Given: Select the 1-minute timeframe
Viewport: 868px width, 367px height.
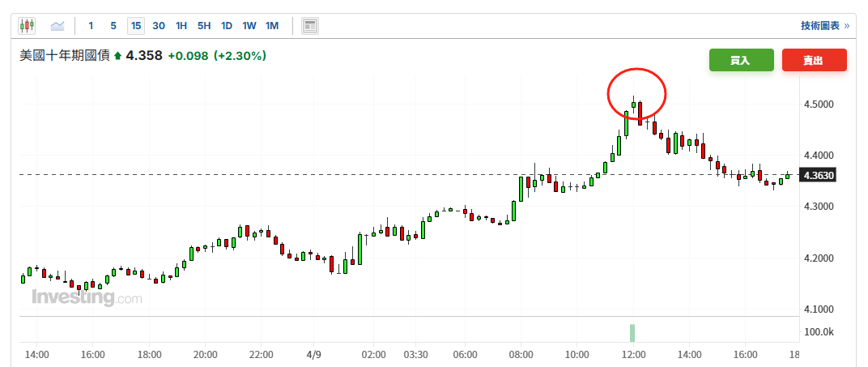Looking at the screenshot, I should pyautogui.click(x=91, y=26).
